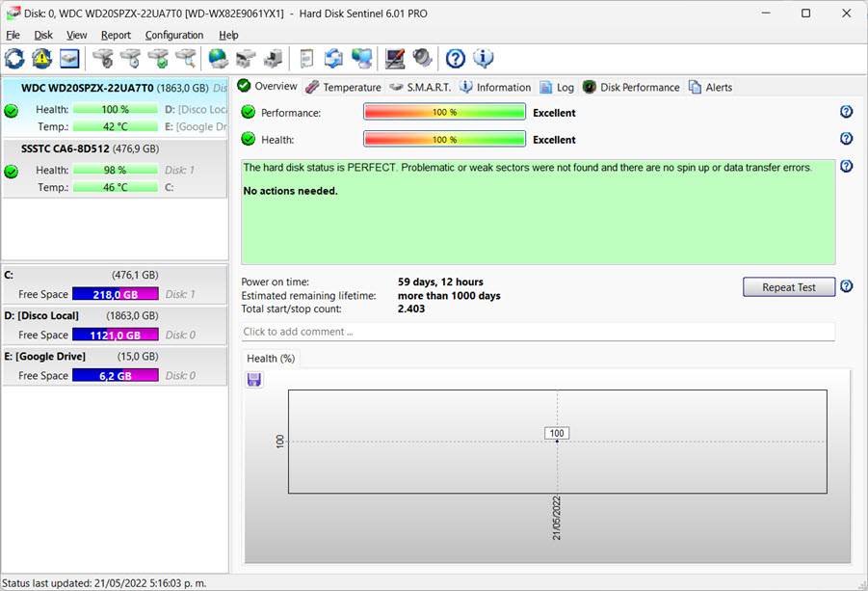
Task: Click the 'more than 1000 days' lifetime value
Action: coord(449,296)
